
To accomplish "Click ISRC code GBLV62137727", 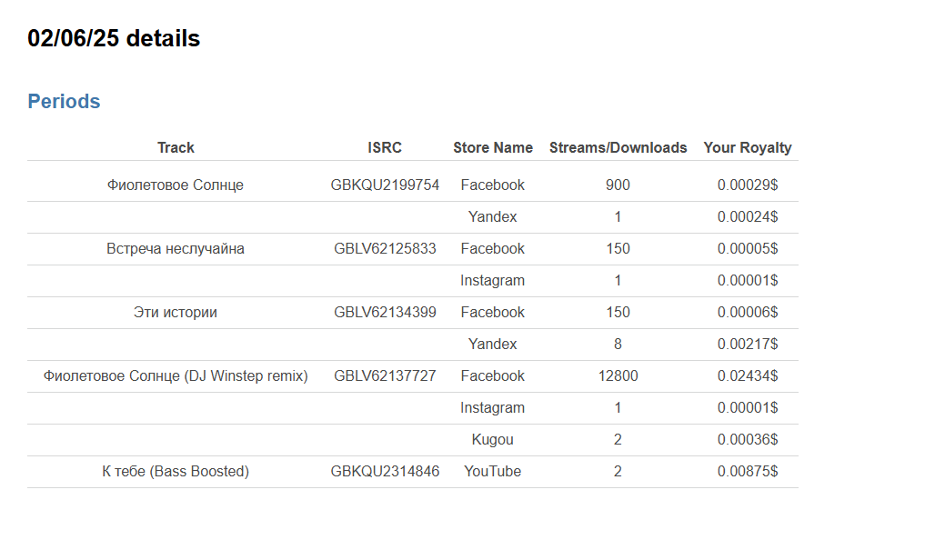I will (x=385, y=376).
